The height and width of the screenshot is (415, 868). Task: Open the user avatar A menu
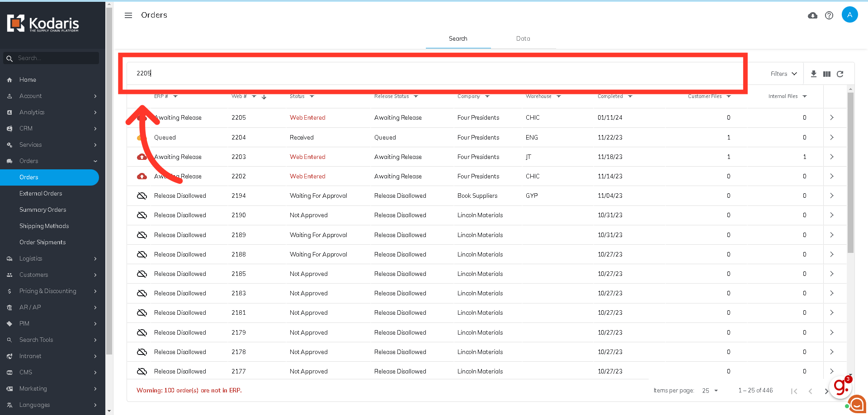pyautogui.click(x=849, y=15)
